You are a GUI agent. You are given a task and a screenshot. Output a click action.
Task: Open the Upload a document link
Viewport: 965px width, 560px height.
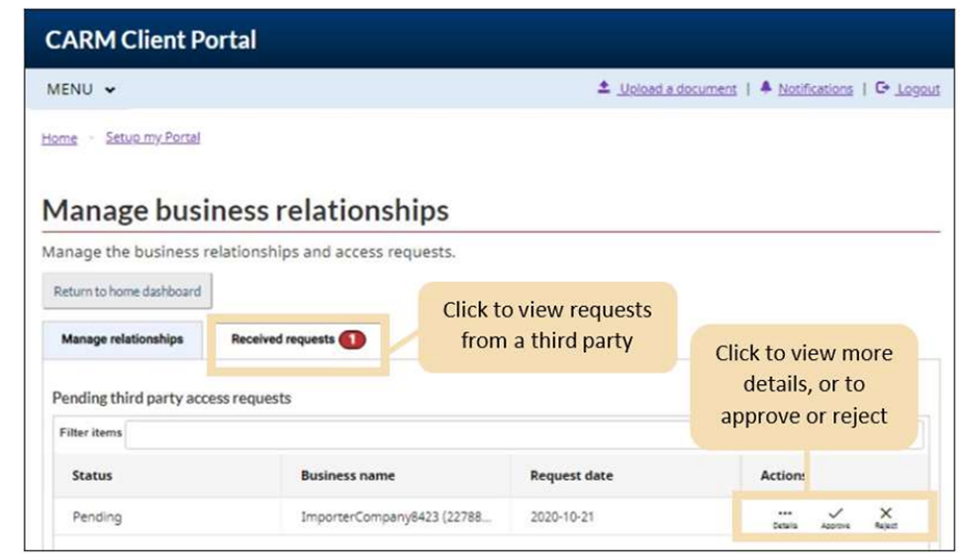point(678,89)
